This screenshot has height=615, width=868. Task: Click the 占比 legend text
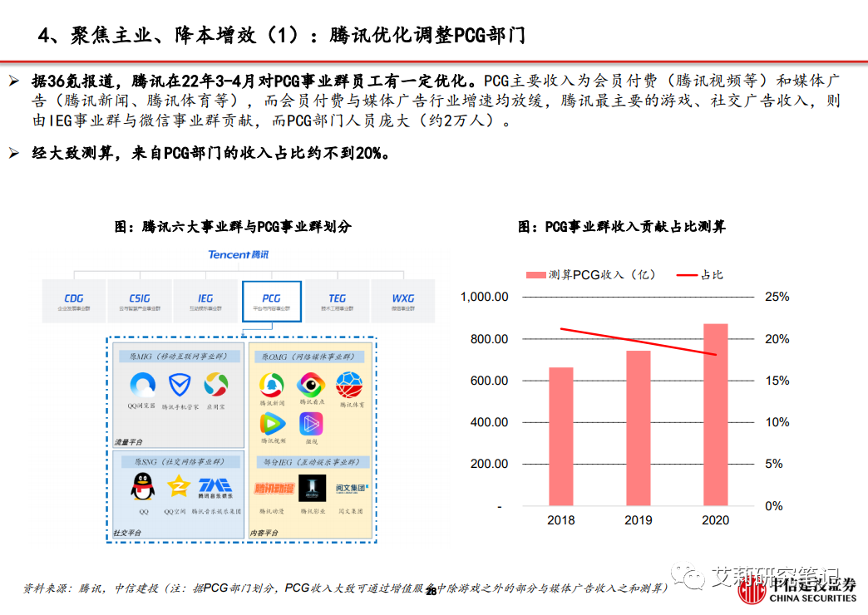pos(712,275)
